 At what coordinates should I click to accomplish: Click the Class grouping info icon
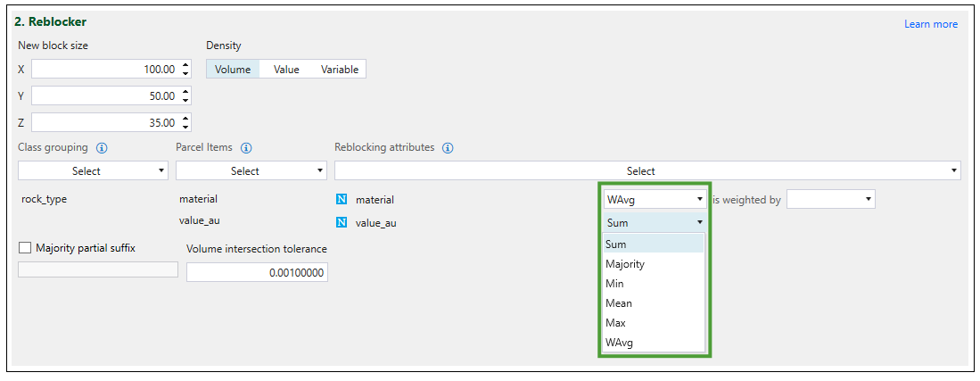[x=102, y=148]
